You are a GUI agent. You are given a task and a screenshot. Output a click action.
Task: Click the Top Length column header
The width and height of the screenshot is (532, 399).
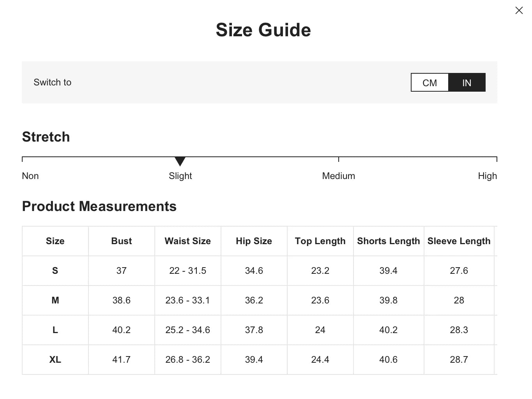[320, 241]
